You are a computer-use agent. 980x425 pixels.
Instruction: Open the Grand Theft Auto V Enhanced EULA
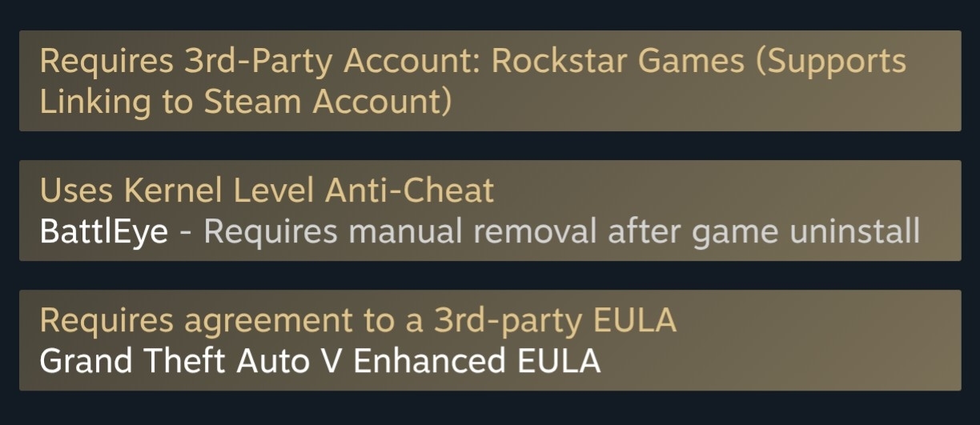319,362
